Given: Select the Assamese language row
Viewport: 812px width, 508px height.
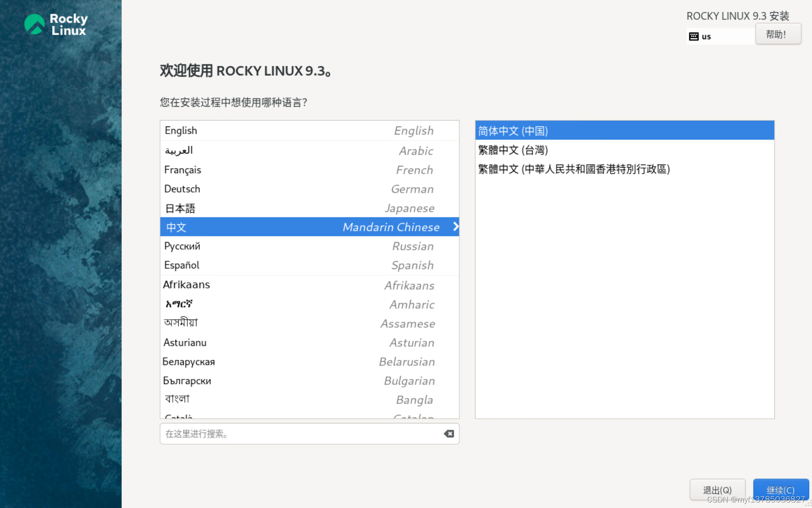Looking at the screenshot, I should click(x=309, y=323).
